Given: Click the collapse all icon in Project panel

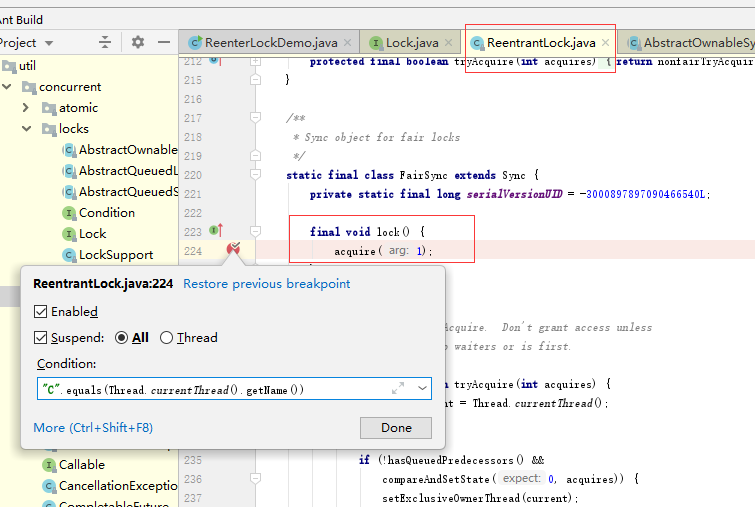Looking at the screenshot, I should (104, 42).
